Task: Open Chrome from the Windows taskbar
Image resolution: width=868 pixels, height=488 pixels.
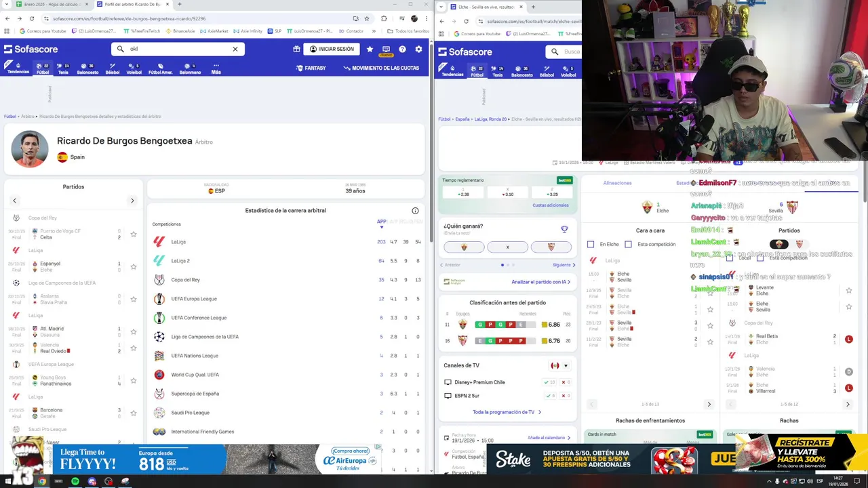Action: pos(42,481)
